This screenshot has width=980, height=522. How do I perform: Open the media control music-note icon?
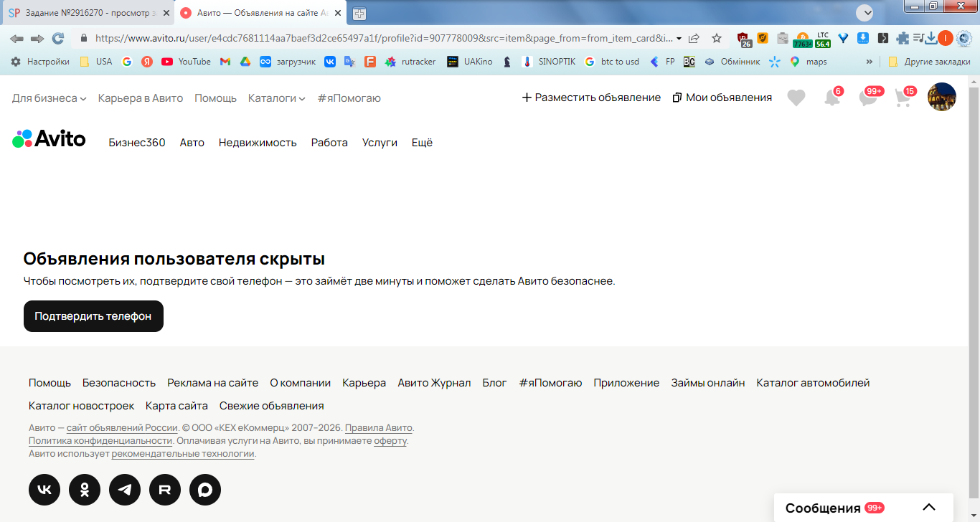click(x=918, y=38)
